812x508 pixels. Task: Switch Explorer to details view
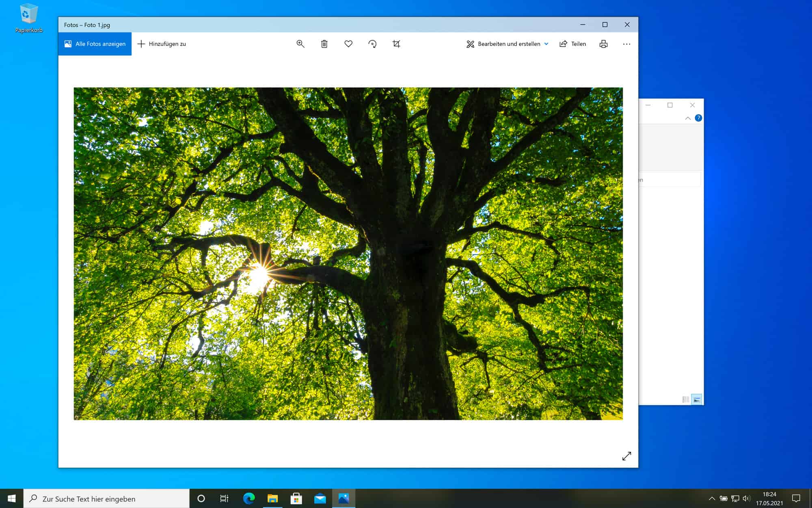tap(686, 399)
